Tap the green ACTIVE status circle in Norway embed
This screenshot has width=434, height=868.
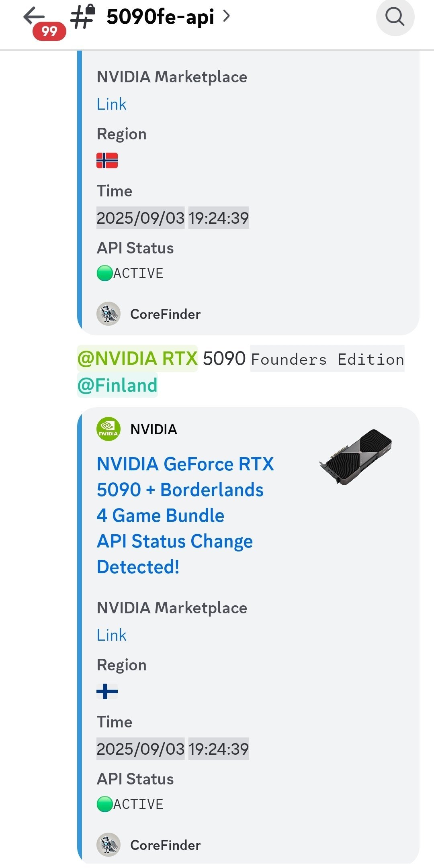pos(105,273)
